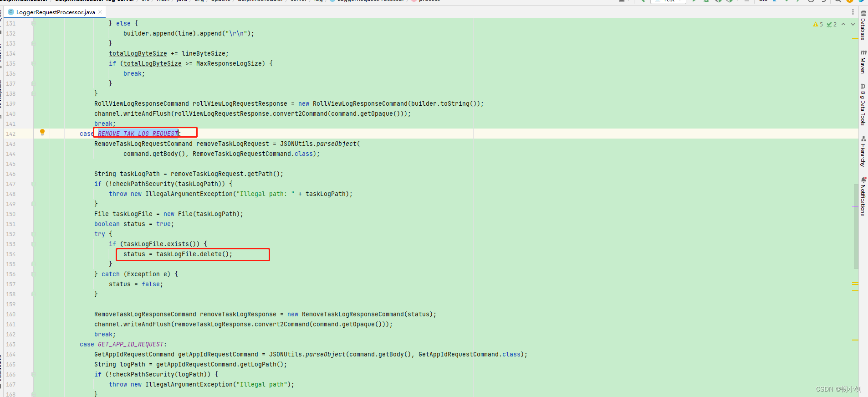The height and width of the screenshot is (397, 868).
Task: Click the RollViewLogResponseCommand type on line 139
Action: pyautogui.click(x=141, y=103)
